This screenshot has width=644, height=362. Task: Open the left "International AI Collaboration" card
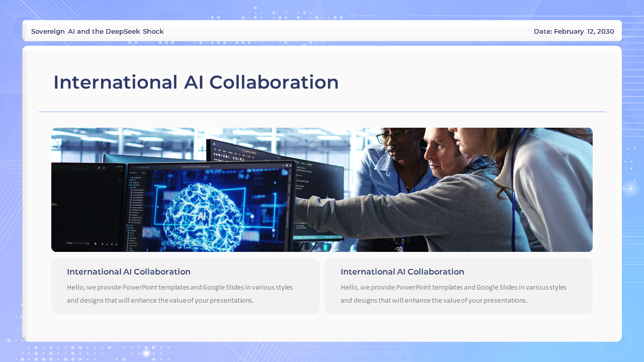[x=185, y=286]
